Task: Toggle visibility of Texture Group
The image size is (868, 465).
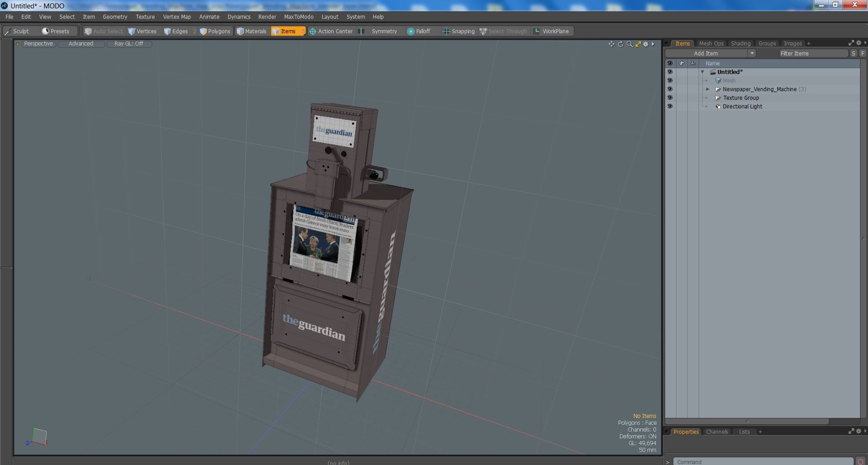Action: click(x=670, y=98)
